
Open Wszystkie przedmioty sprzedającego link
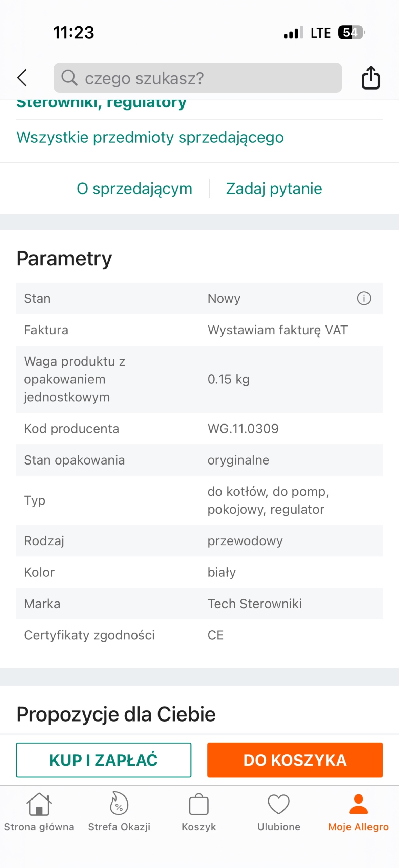(x=150, y=137)
